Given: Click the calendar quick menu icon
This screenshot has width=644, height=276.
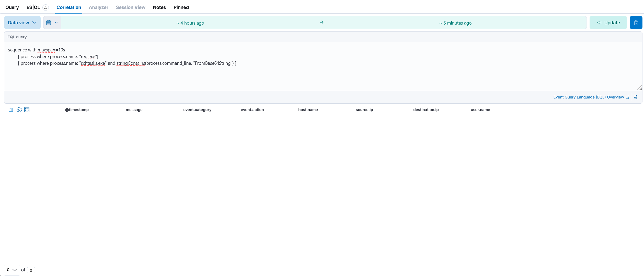Looking at the screenshot, I should [49, 23].
